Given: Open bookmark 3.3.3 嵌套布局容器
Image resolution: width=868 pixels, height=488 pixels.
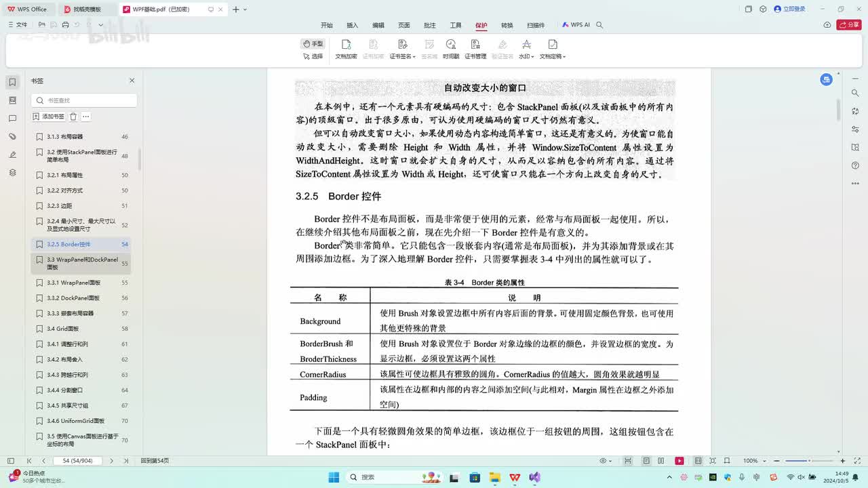Looking at the screenshot, I should 81,313.
